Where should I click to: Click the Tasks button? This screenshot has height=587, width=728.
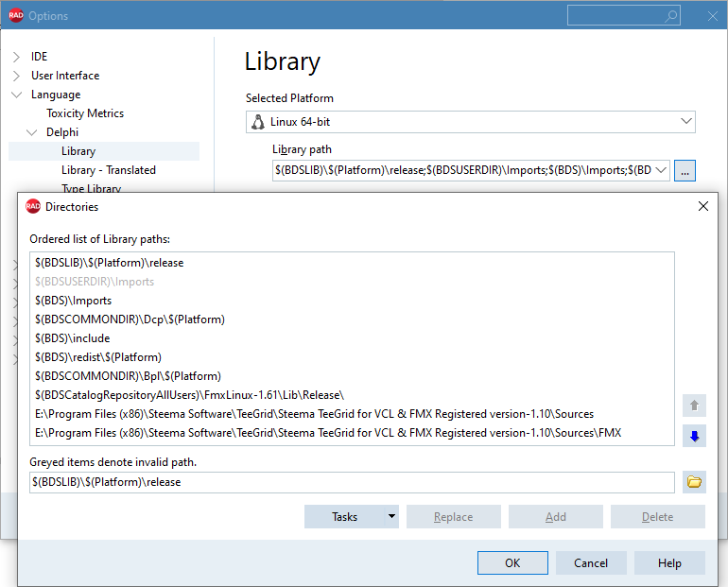coord(344,516)
